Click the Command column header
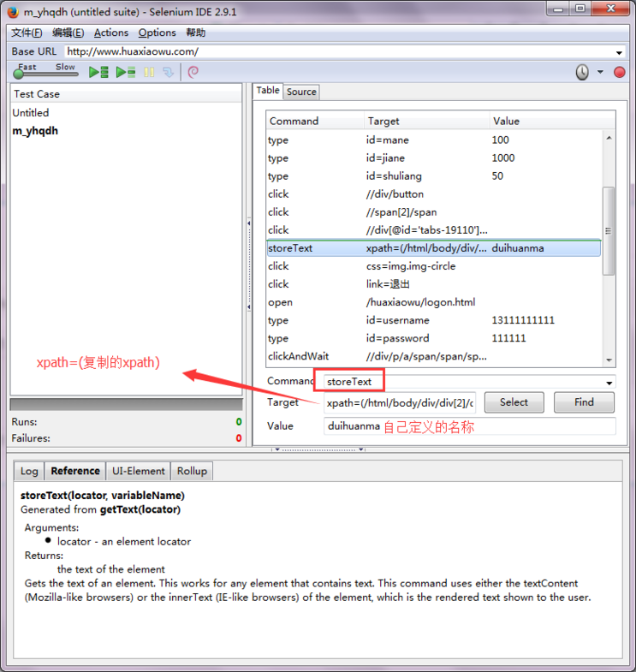Screen dimensions: 636x672 coord(315,121)
